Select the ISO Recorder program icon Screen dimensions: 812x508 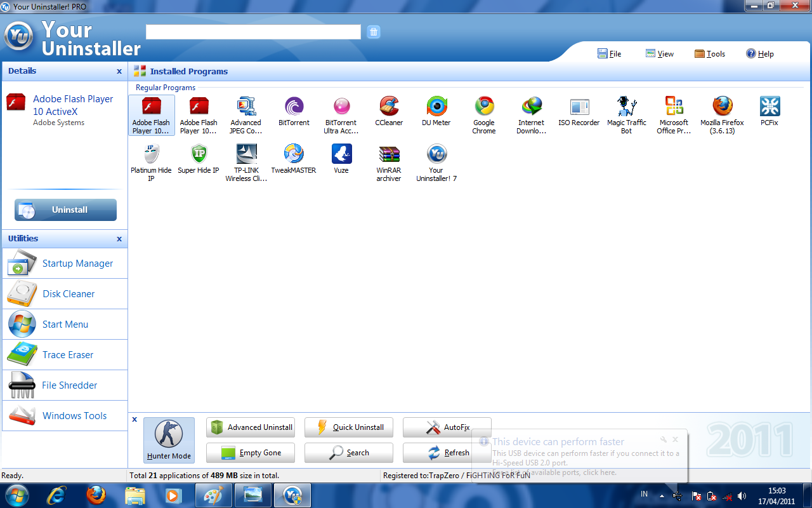coord(579,112)
